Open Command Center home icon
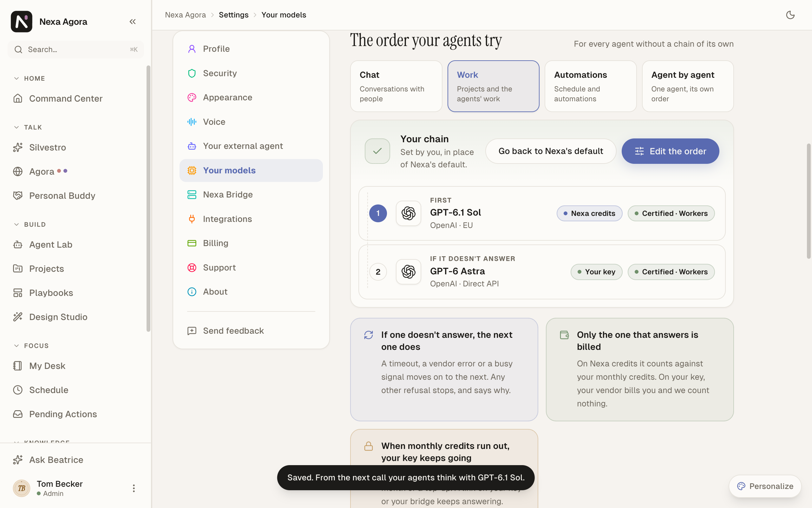This screenshot has width=812, height=508. pos(18,98)
